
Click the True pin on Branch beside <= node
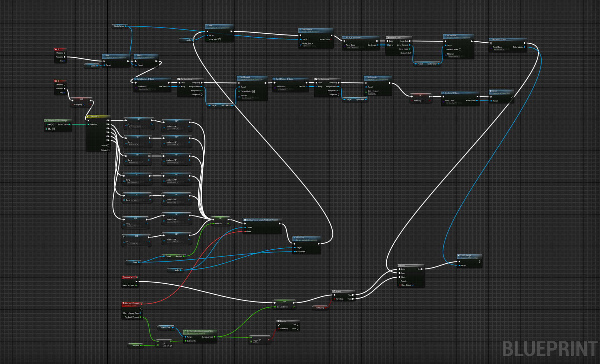click(x=297, y=325)
